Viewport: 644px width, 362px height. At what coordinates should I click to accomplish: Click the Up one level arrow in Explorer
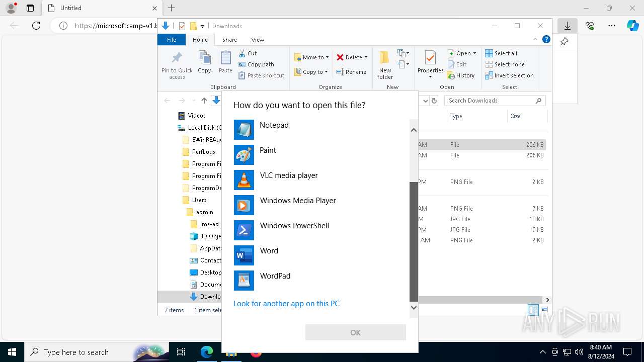point(204,101)
